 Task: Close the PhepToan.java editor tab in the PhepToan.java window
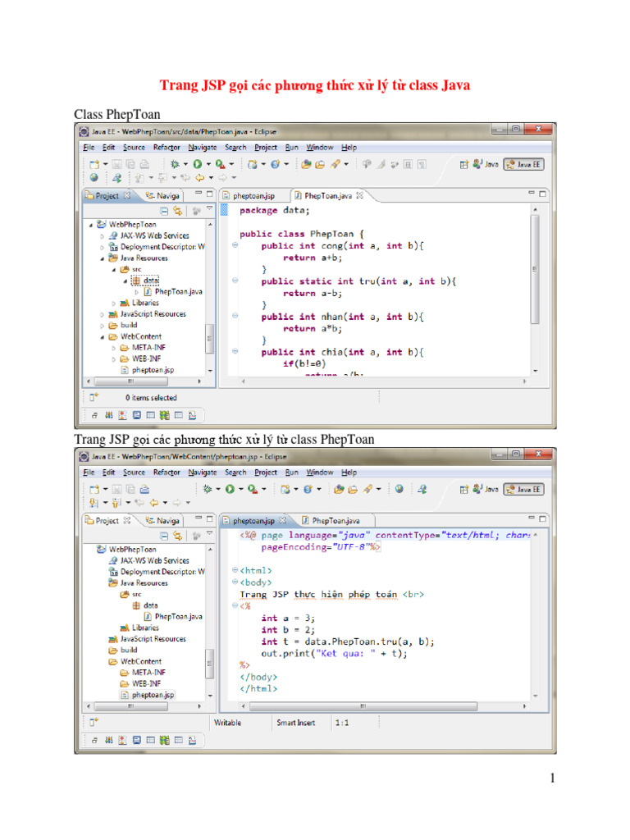(x=359, y=195)
